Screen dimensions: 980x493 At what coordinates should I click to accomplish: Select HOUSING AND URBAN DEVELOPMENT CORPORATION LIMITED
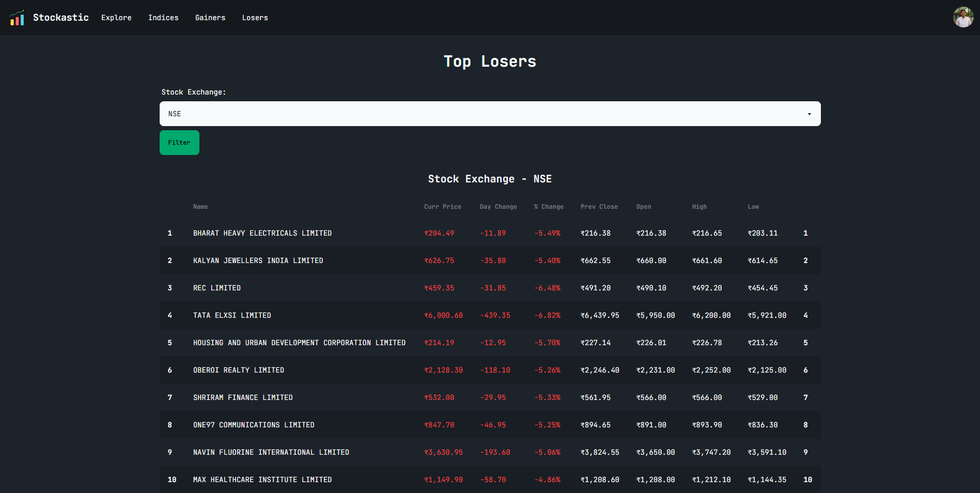pos(300,343)
